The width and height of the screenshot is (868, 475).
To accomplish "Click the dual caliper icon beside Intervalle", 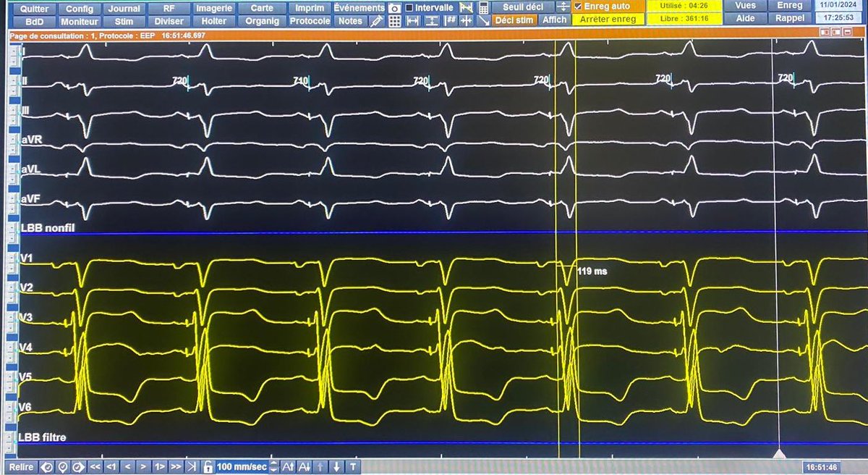I will point(467,8).
